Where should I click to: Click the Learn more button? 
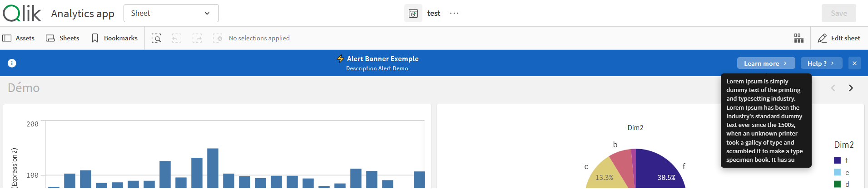click(x=765, y=63)
